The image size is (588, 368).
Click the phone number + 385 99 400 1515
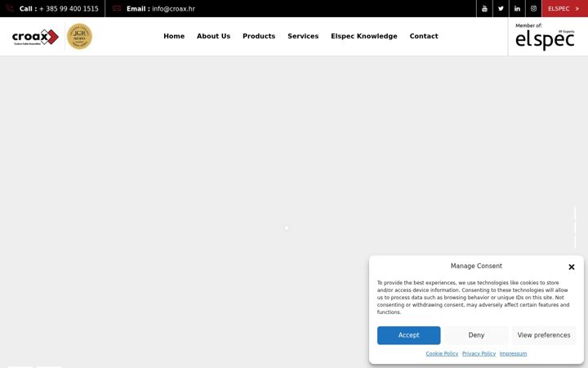69,9
